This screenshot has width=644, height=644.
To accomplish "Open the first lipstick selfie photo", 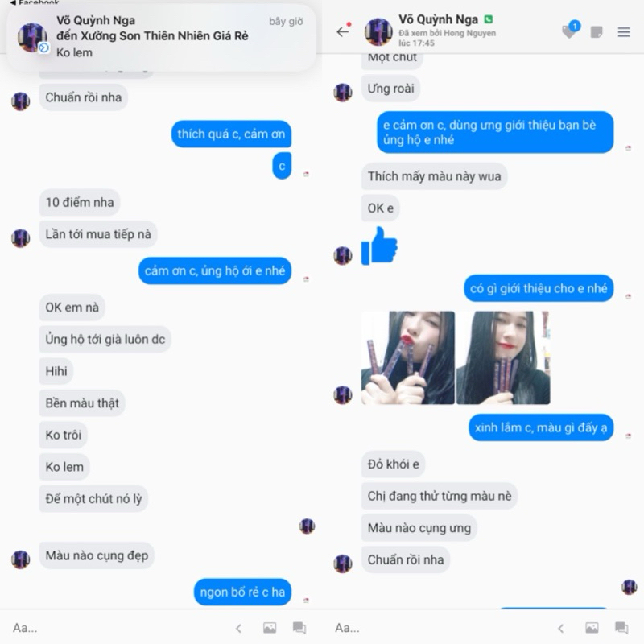I will coord(408,357).
